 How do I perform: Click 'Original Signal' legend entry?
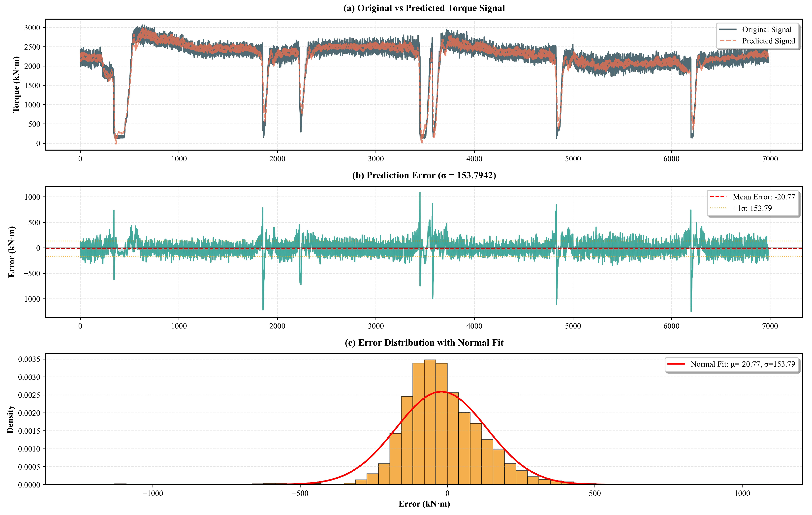(755, 29)
